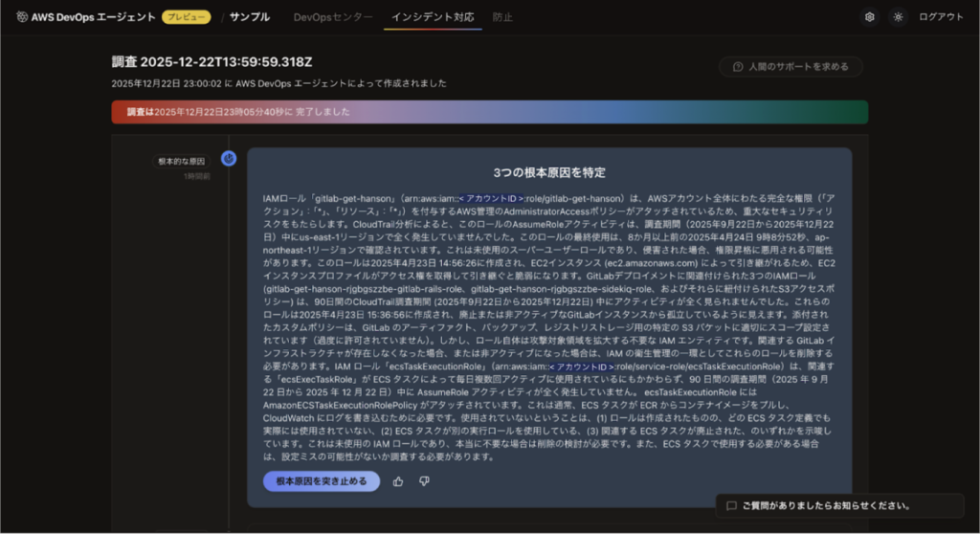This screenshot has height=534, width=980.
Task: Click the help icon in 人間のサポートを求める button
Action: 738,67
